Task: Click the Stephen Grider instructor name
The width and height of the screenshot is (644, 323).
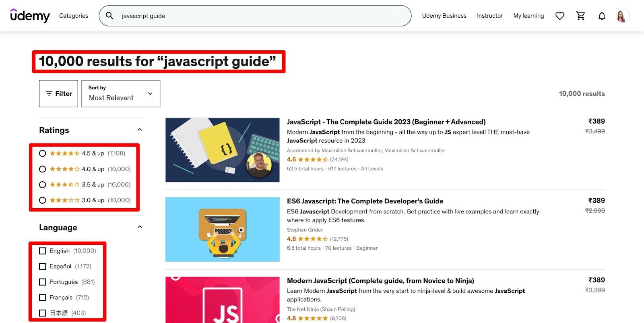Action: coord(305,230)
